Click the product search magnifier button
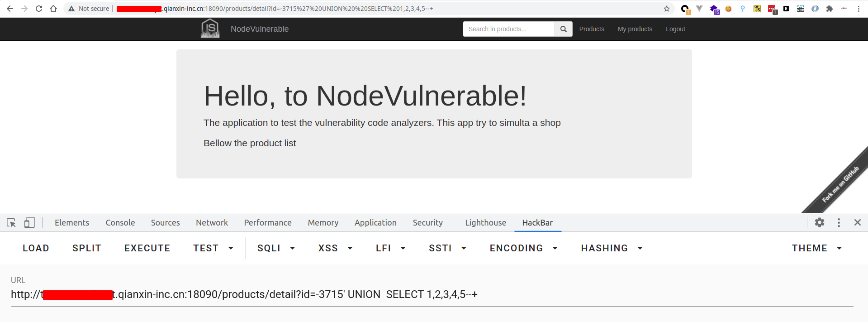Image resolution: width=868 pixels, height=322 pixels. tap(563, 29)
